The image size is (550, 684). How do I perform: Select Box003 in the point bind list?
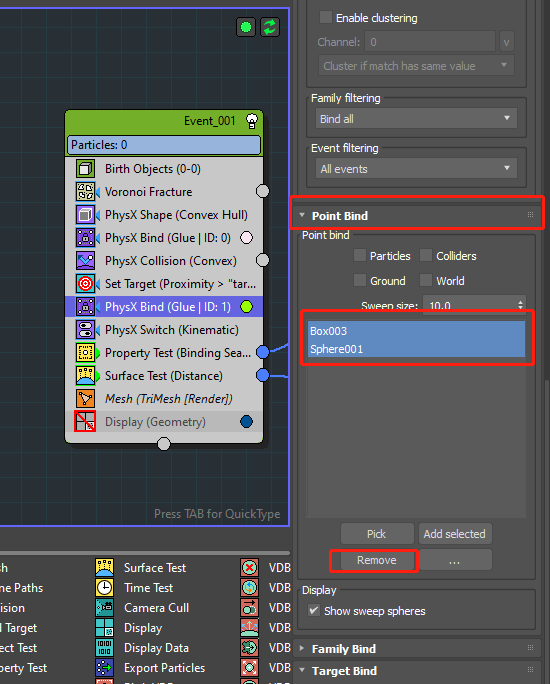tap(416, 331)
